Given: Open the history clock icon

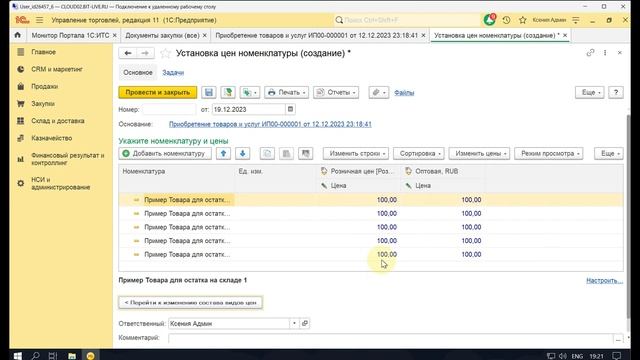Looking at the screenshot, I should (506, 20).
